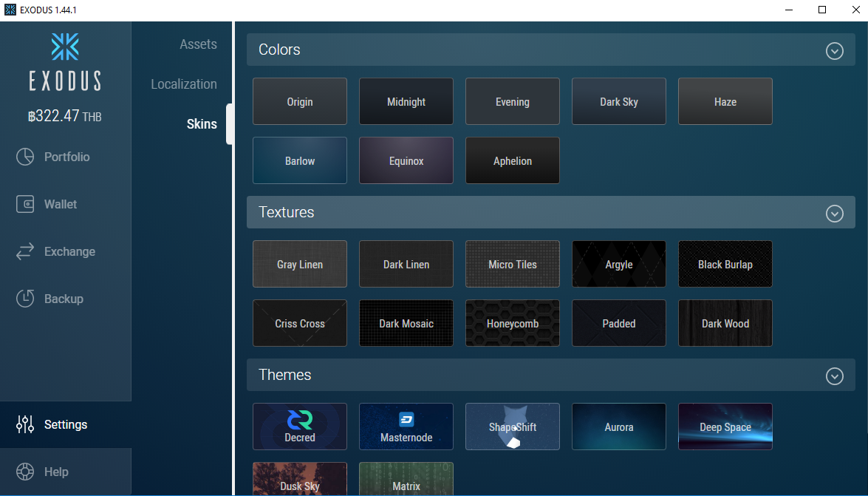The image size is (868, 496).
Task: Apply the Evening color skin
Action: pos(513,101)
